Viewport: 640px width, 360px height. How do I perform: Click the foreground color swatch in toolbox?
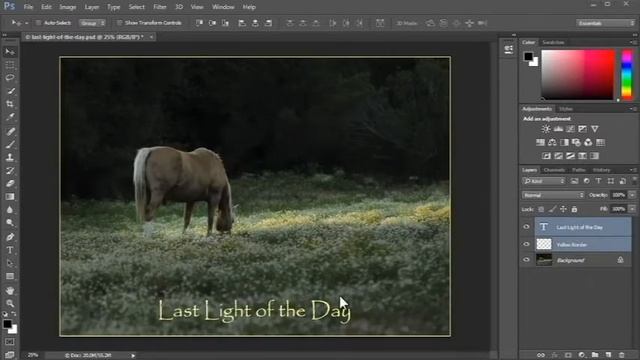tap(7, 324)
